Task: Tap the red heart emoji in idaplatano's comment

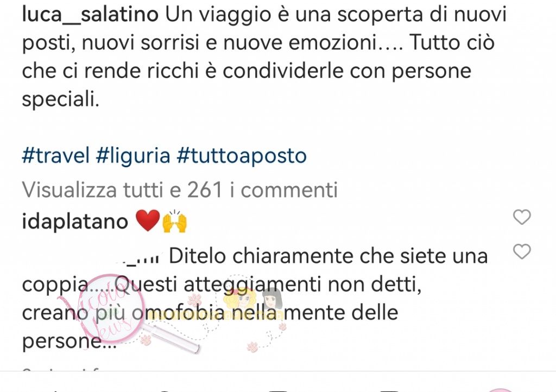Action: pos(148,220)
